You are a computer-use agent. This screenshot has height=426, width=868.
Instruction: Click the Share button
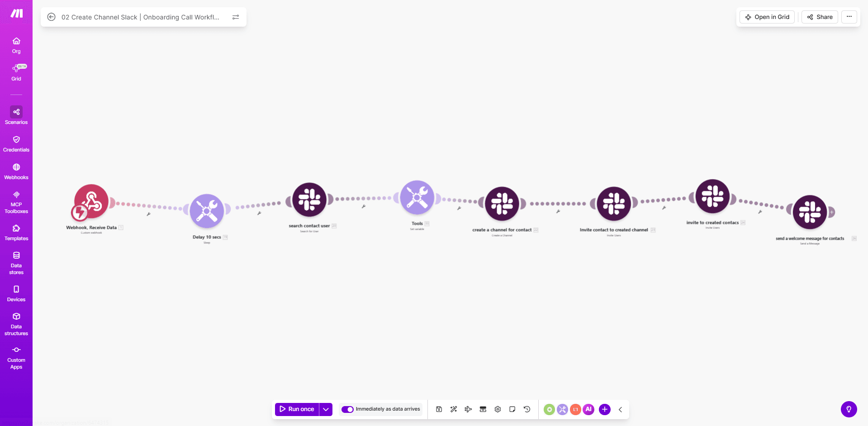[x=820, y=17]
